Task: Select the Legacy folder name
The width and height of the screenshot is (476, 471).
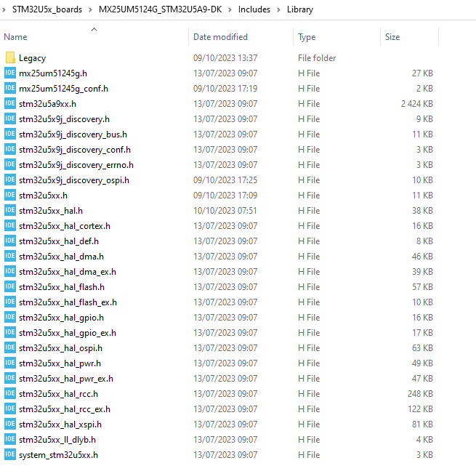Action: 32,58
